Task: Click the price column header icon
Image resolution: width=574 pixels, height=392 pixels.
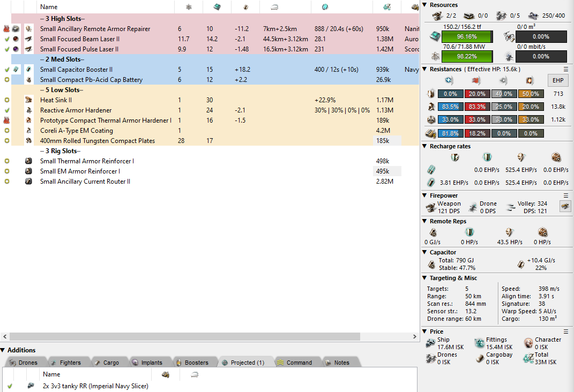Action: click(x=386, y=7)
